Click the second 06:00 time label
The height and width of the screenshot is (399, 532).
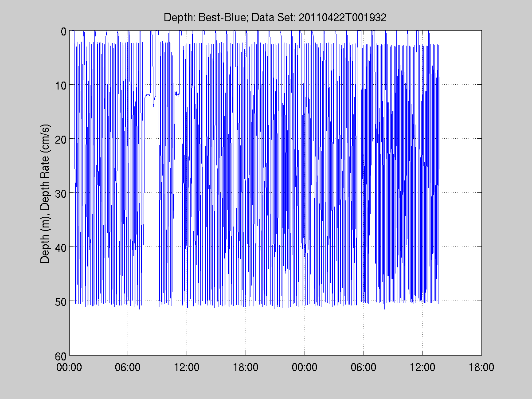tap(364, 368)
